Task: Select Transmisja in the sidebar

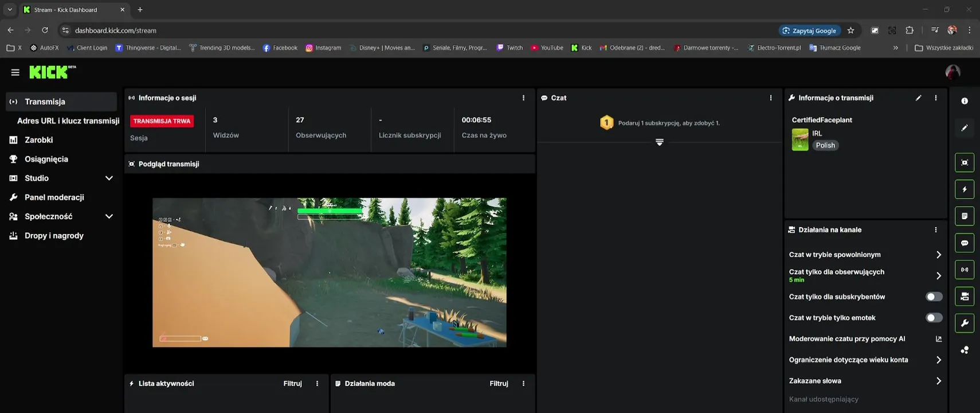Action: [x=61, y=102]
